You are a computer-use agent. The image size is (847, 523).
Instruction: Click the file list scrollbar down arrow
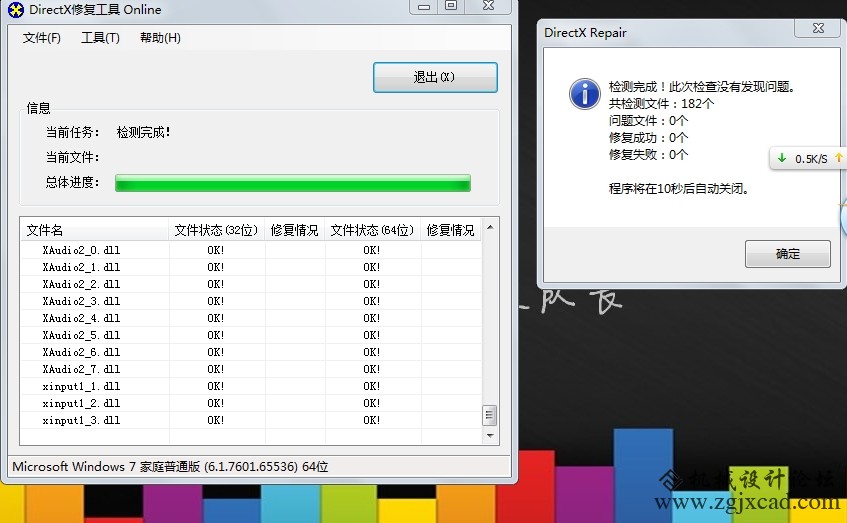click(x=490, y=435)
